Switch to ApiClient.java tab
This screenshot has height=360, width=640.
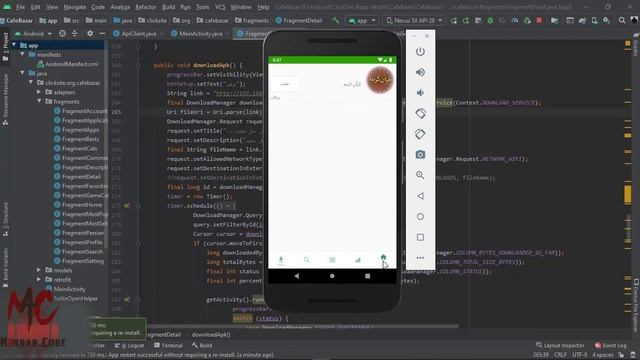tap(138, 33)
